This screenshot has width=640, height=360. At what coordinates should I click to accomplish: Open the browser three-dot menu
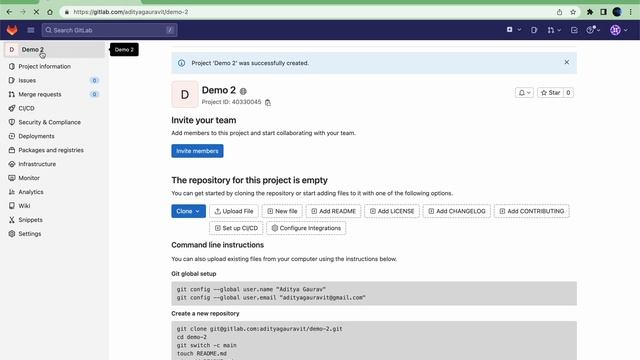tap(631, 12)
